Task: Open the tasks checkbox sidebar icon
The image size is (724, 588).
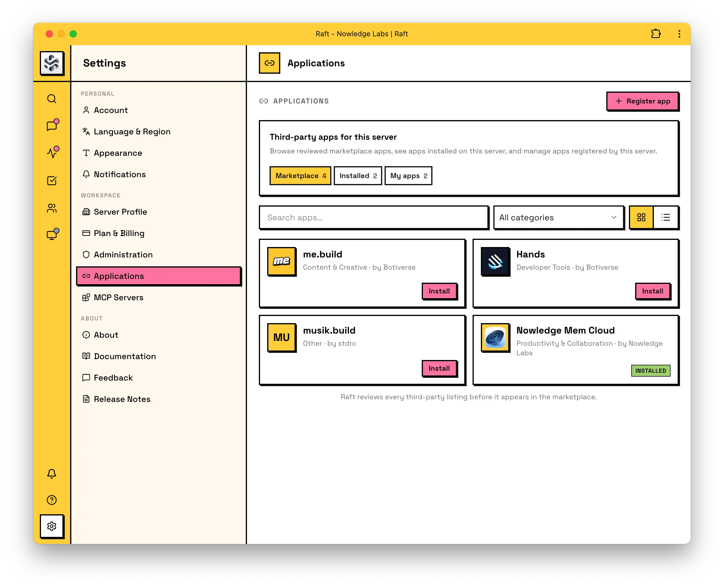Action: click(52, 180)
